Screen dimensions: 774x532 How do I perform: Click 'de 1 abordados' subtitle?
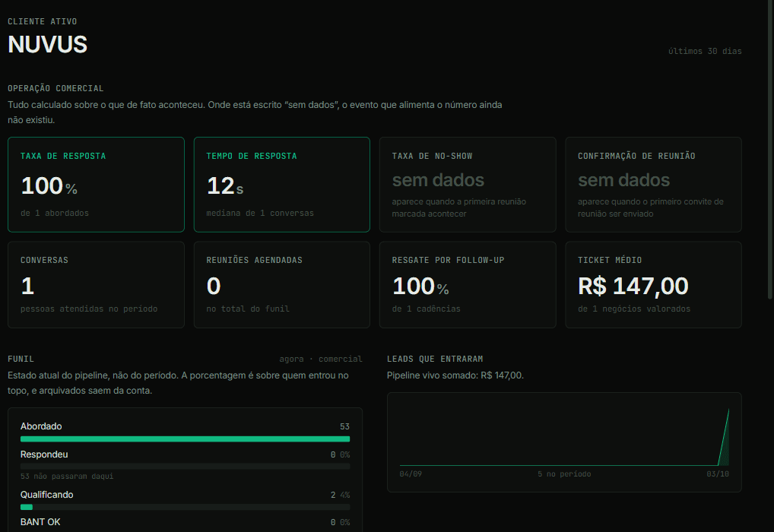pyautogui.click(x=55, y=214)
